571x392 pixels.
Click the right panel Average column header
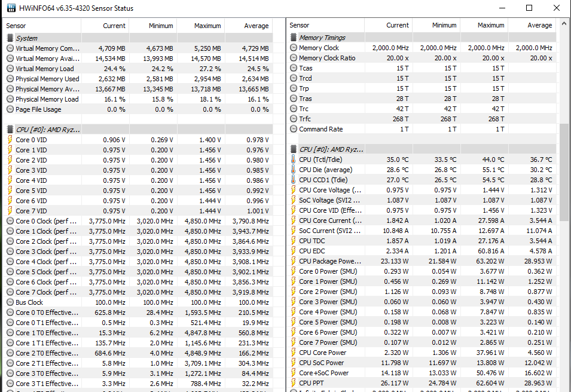[532, 25]
